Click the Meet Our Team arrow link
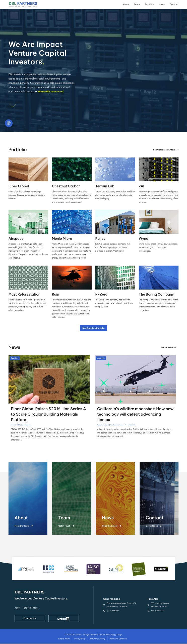 (x=24, y=526)
